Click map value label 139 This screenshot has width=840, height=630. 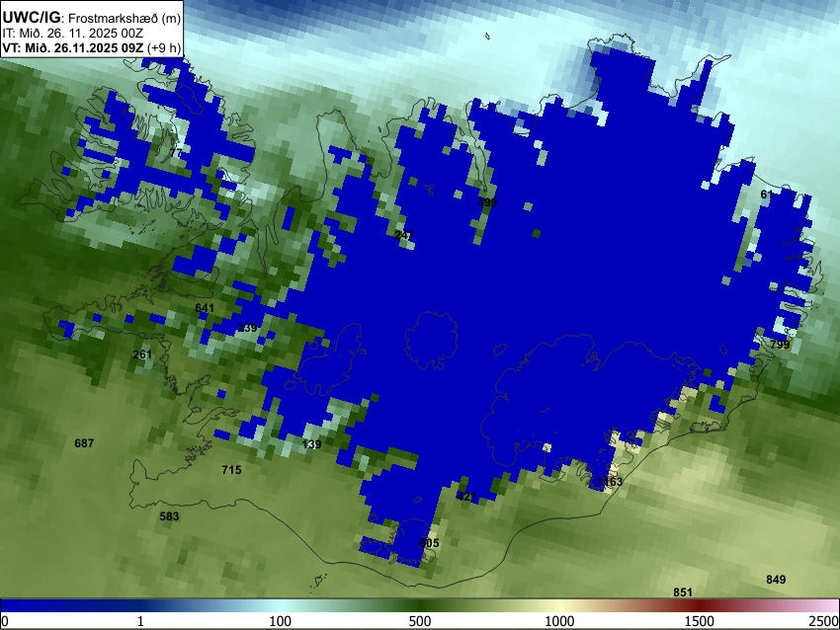click(311, 444)
